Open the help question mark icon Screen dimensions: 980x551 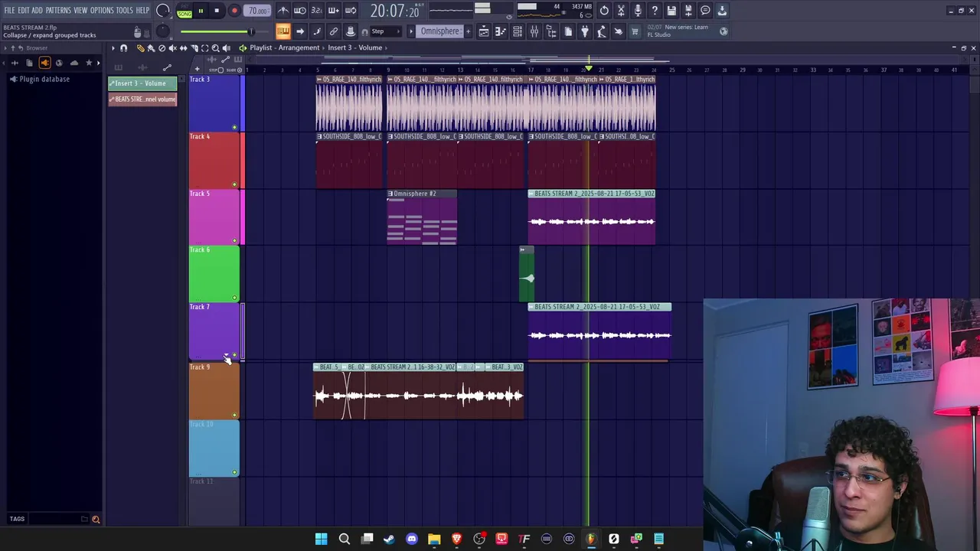point(655,11)
